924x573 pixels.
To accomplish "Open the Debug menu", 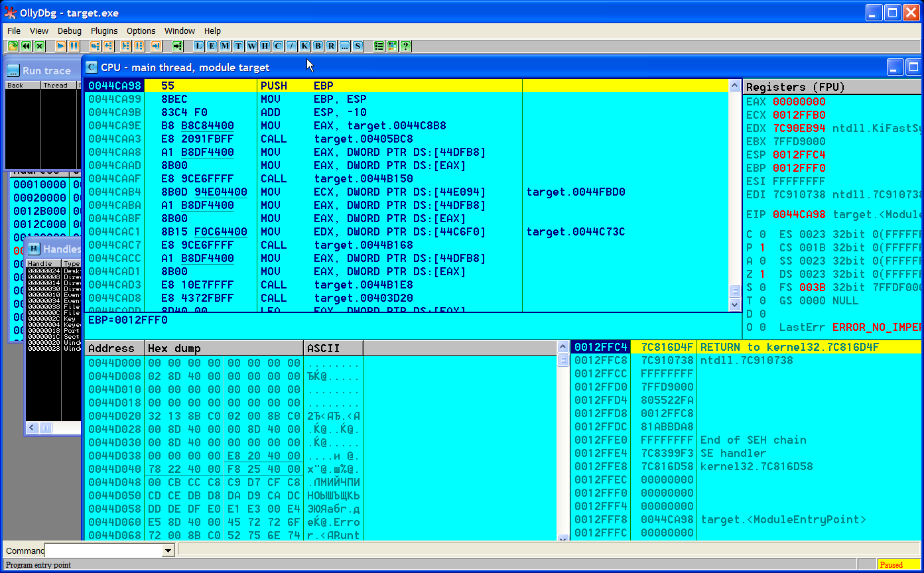I will click(x=70, y=31).
